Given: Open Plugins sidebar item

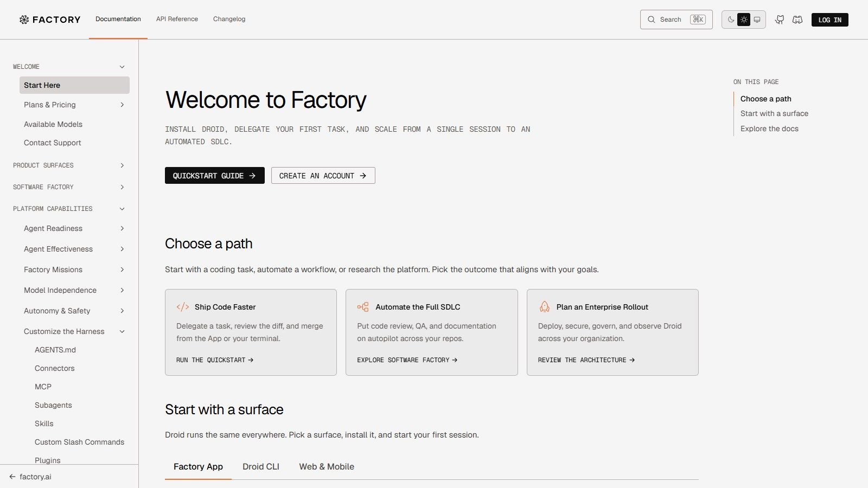Looking at the screenshot, I should (x=48, y=460).
